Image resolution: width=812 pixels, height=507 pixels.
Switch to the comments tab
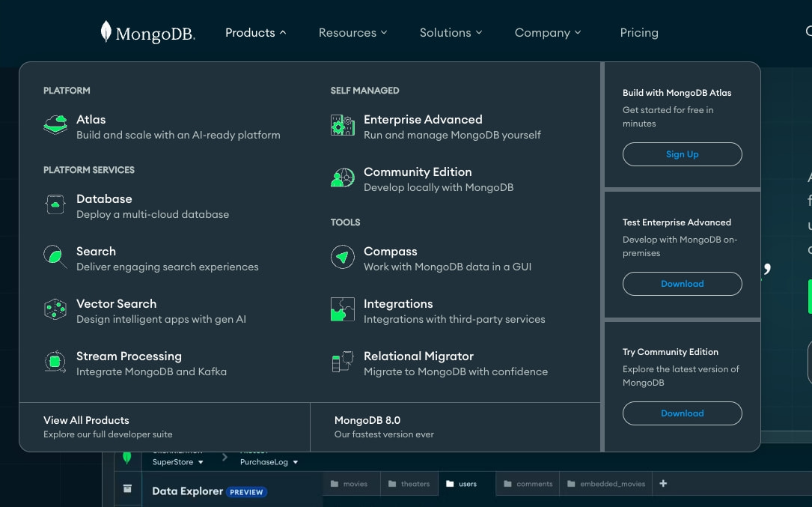tap(528, 484)
